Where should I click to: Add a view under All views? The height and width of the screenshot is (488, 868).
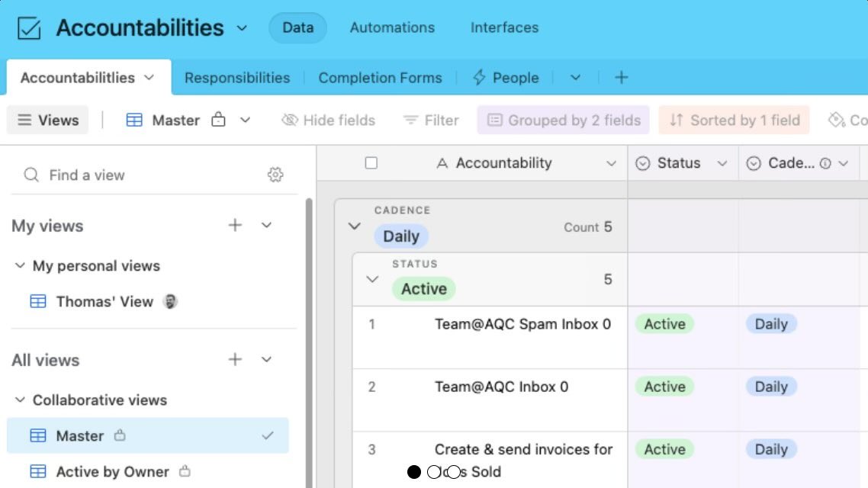[x=235, y=360]
